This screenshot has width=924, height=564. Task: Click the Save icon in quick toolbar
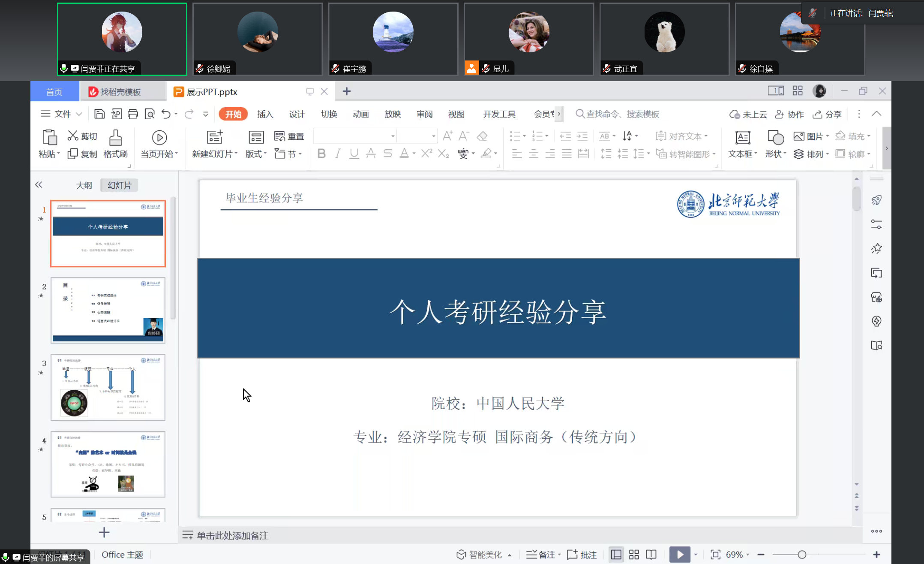[x=99, y=114]
